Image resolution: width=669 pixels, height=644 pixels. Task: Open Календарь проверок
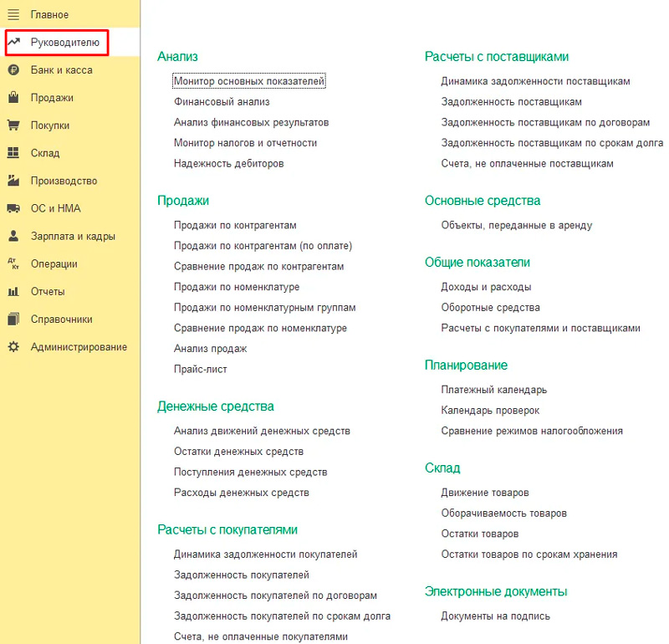point(490,411)
